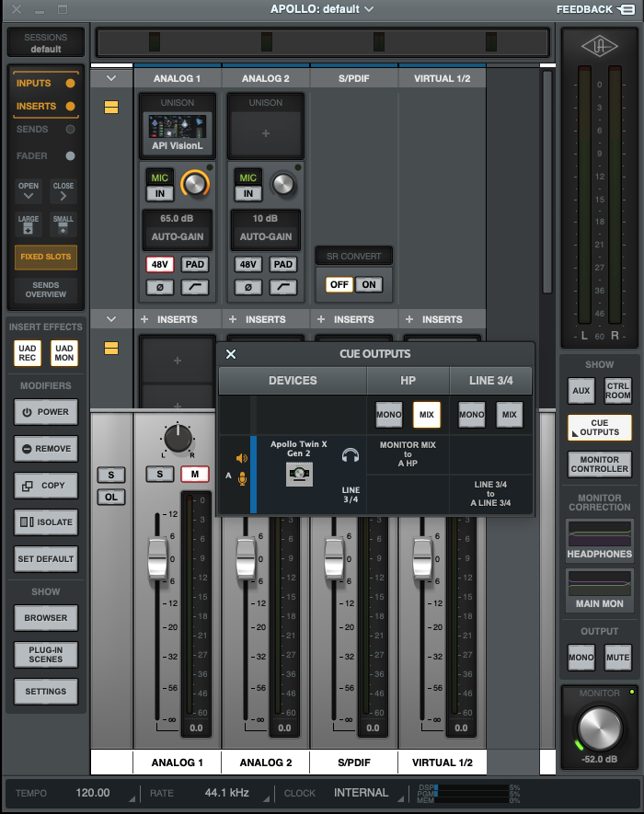Collapse the inserts row chevron
This screenshot has height=814, width=644.
(111, 319)
